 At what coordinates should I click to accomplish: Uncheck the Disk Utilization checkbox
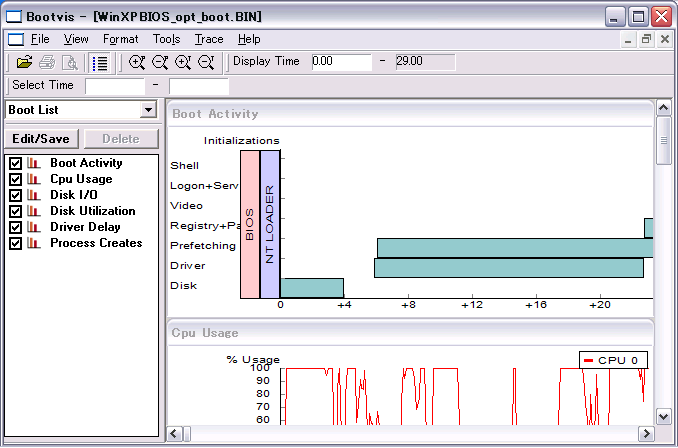[x=15, y=211]
